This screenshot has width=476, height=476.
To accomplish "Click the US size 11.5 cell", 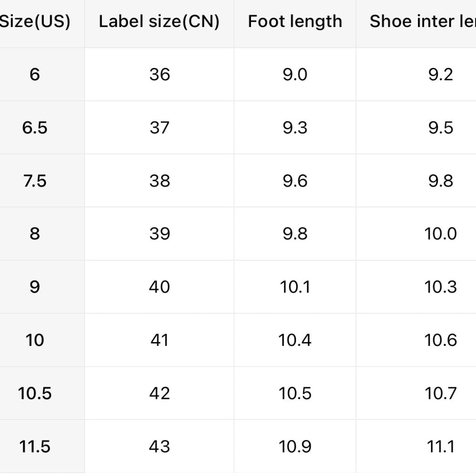I will tap(35, 447).
